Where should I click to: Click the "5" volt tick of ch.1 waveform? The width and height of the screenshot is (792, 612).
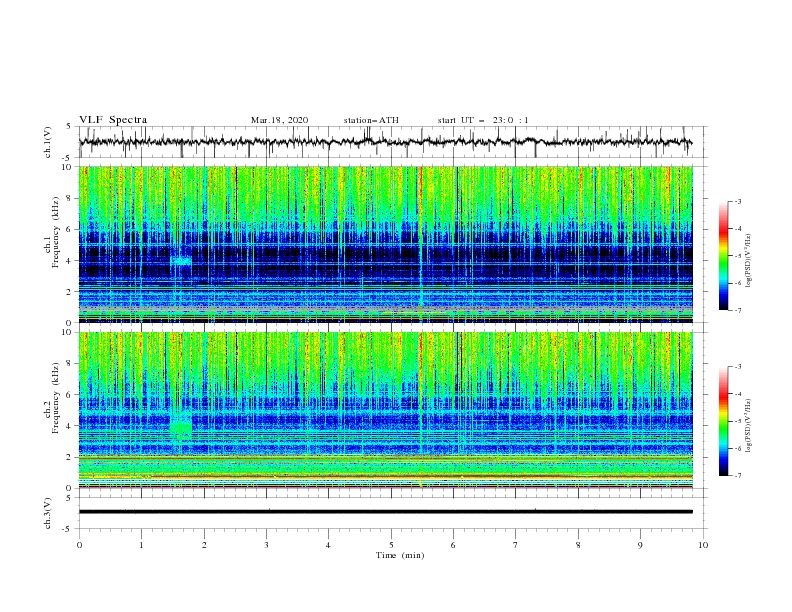69,126
